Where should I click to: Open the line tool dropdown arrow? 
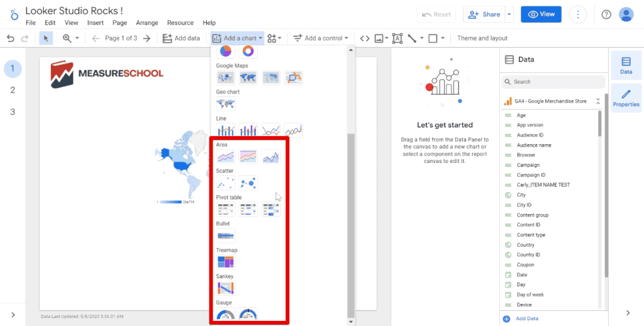[x=422, y=38]
